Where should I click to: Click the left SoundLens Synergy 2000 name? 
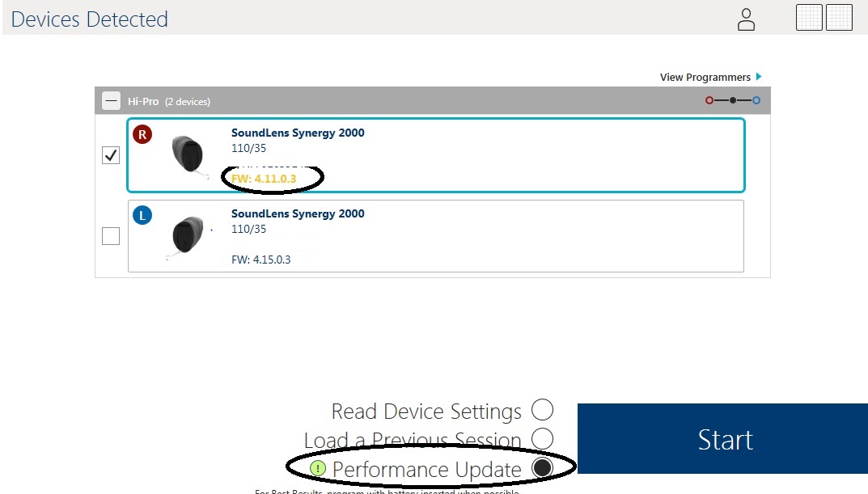298,213
